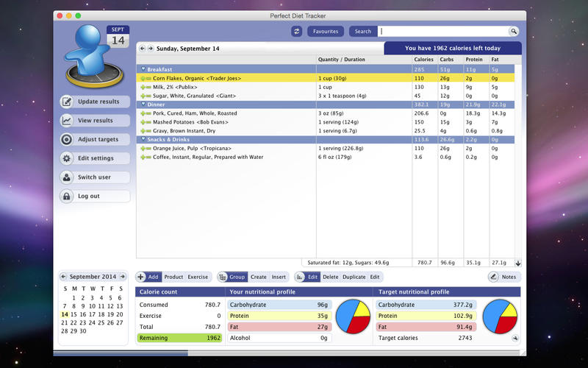This screenshot has height=368, width=588.
Task: Click the magnifier icon in search field
Action: [x=514, y=32]
